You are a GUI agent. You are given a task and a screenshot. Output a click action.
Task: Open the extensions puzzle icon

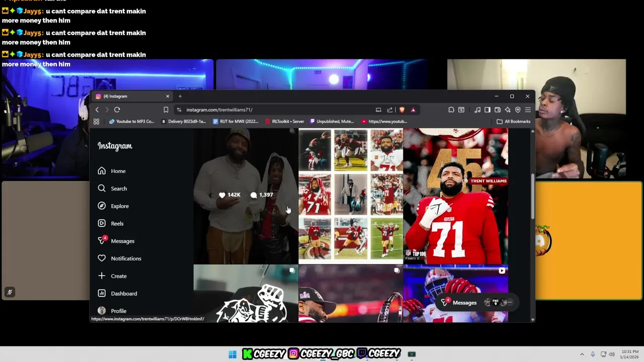tap(451, 110)
